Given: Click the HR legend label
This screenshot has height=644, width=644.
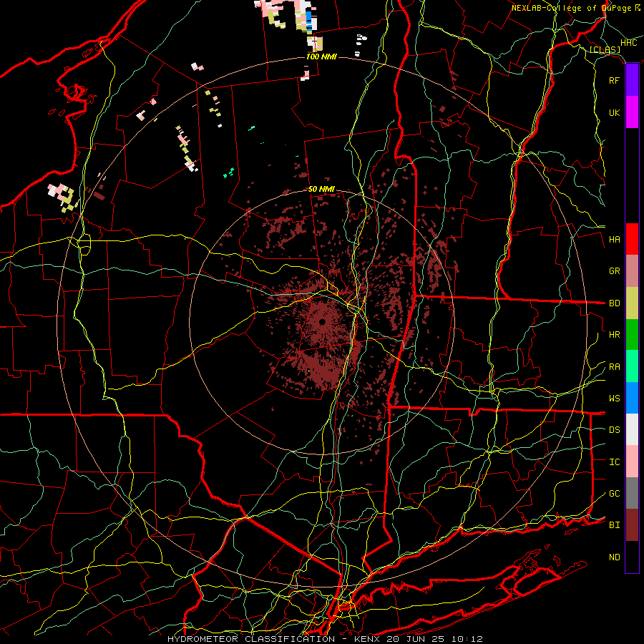Looking at the screenshot, I should pyautogui.click(x=614, y=335).
